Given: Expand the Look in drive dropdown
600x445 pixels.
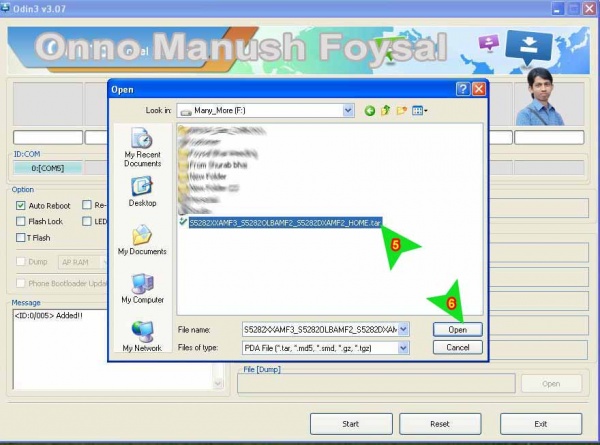Looking at the screenshot, I should (x=348, y=111).
